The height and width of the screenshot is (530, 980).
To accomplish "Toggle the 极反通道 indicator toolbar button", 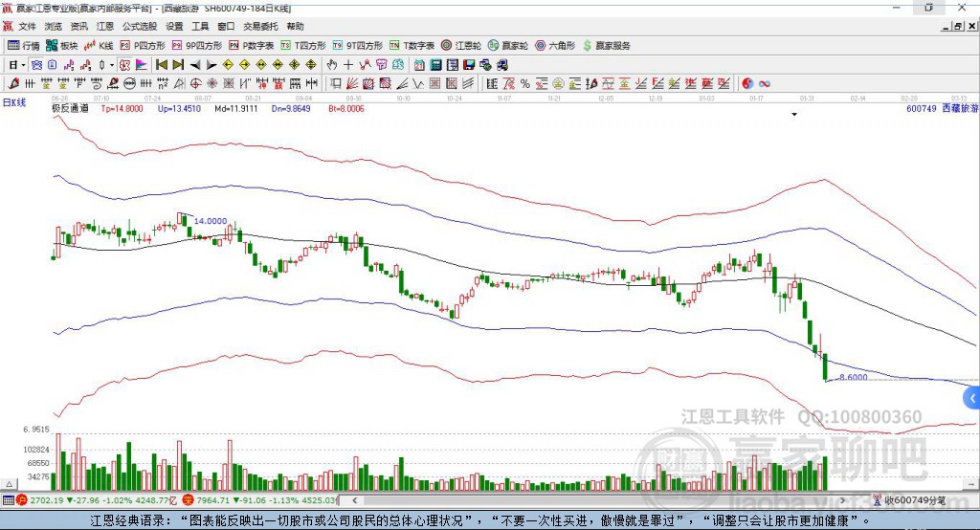I will pyautogui.click(x=124, y=64).
